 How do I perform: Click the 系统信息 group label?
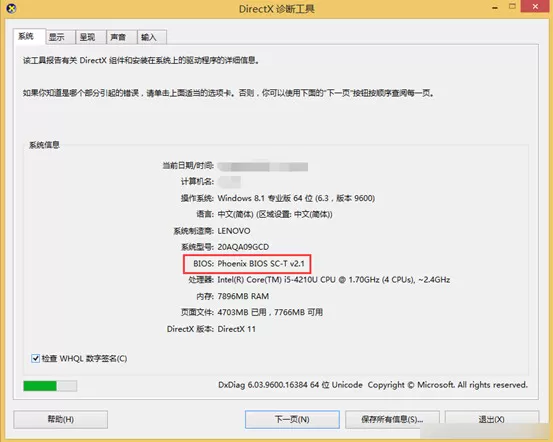pyautogui.click(x=44, y=145)
